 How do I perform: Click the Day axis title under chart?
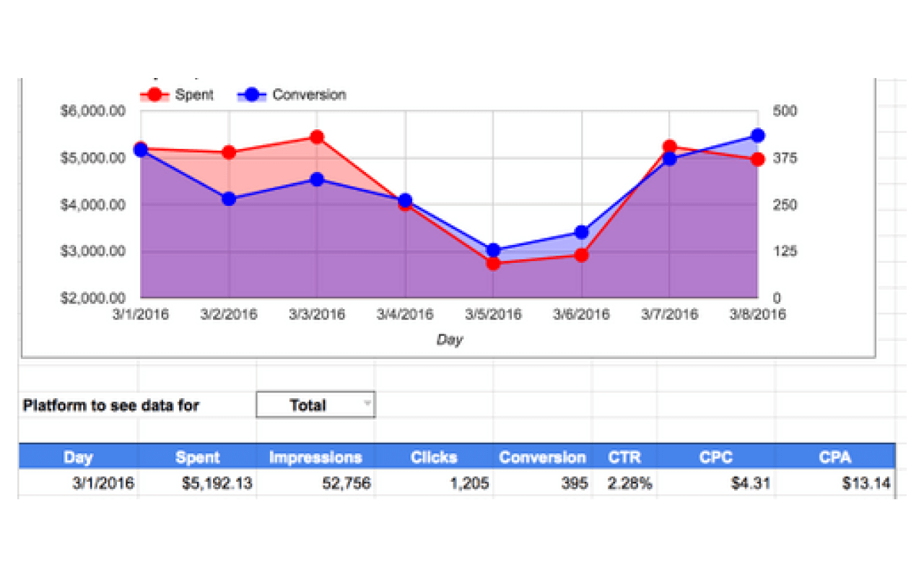(x=449, y=340)
